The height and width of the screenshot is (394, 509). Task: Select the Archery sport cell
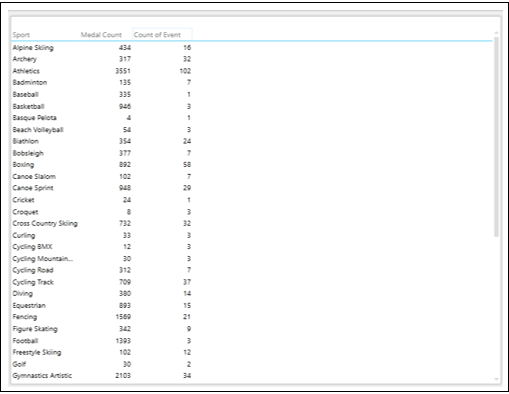[x=25, y=59]
